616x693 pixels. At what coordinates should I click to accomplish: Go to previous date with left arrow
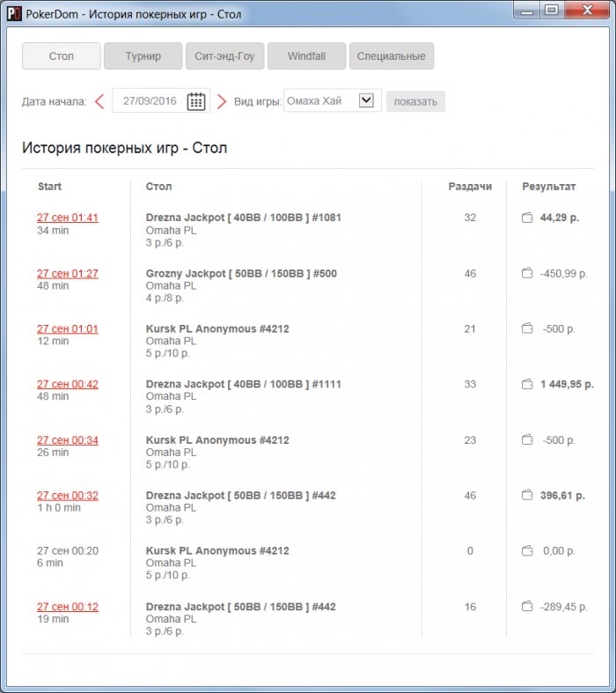tap(99, 101)
